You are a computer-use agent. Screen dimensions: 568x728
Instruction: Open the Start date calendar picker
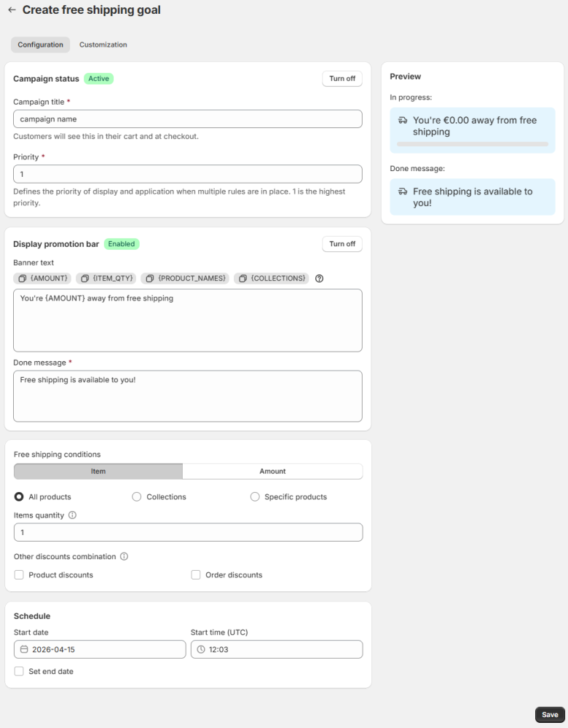(100, 649)
